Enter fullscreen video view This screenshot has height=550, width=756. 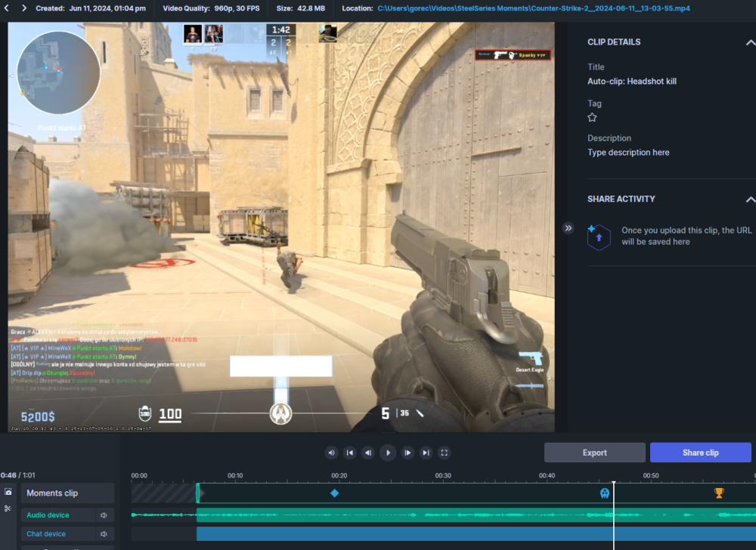click(x=445, y=453)
